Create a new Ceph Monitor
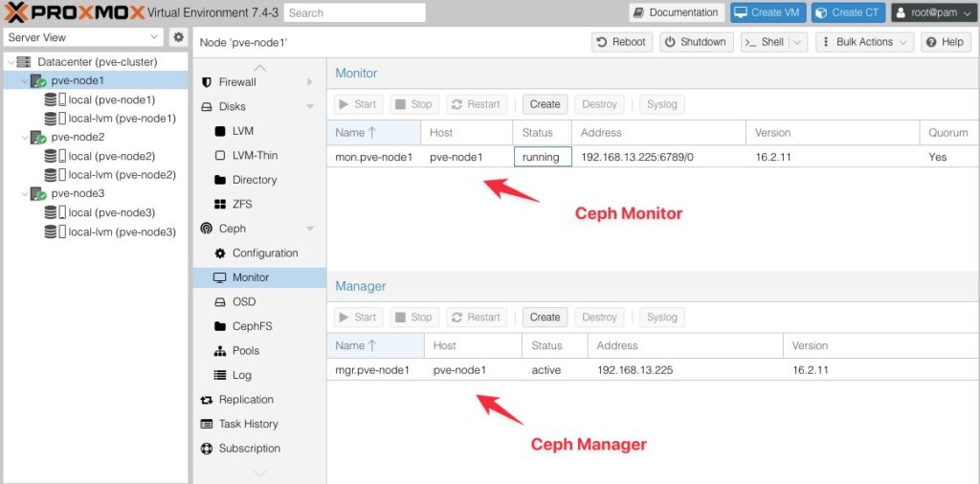 [x=545, y=104]
